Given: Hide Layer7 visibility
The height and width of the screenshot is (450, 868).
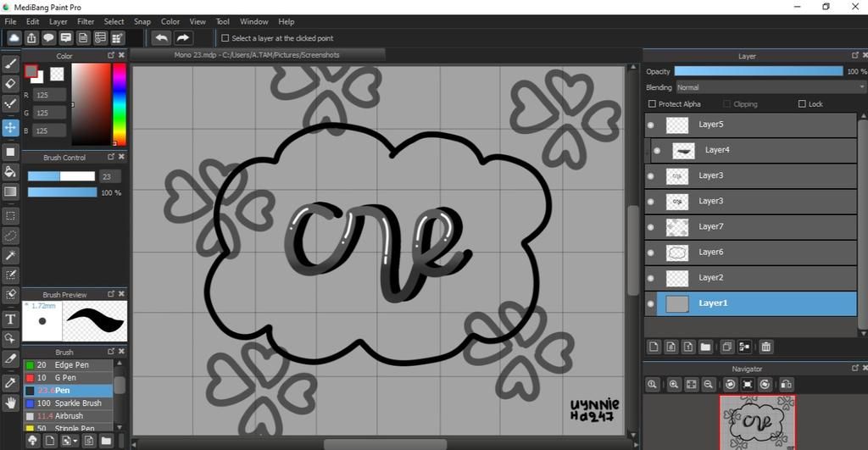Looking at the screenshot, I should point(650,227).
